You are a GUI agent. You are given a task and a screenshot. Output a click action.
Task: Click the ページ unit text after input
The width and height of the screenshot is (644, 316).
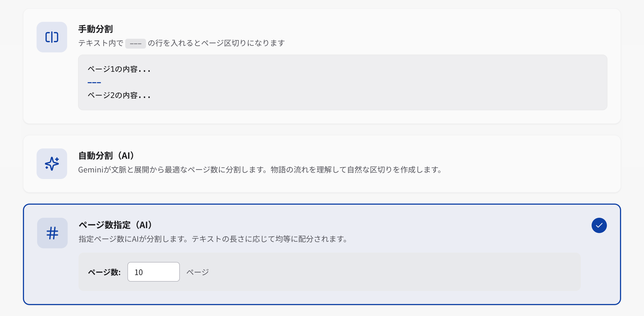198,272
